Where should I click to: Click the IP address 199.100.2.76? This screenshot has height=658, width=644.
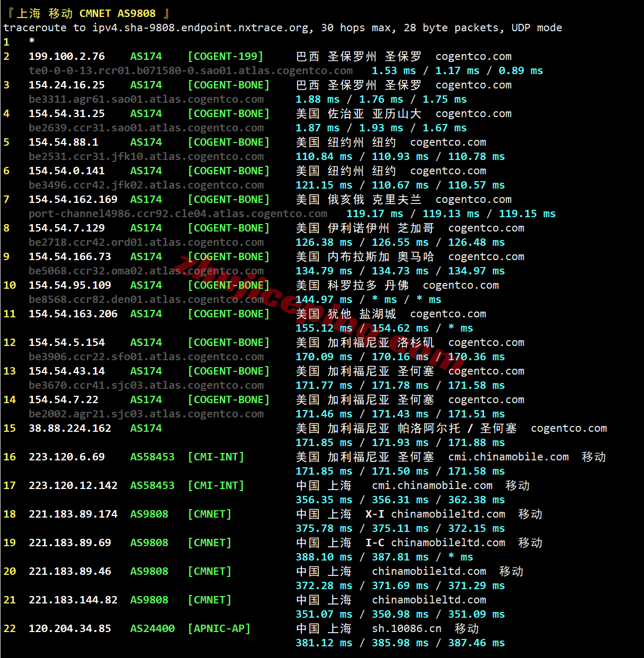67,57
